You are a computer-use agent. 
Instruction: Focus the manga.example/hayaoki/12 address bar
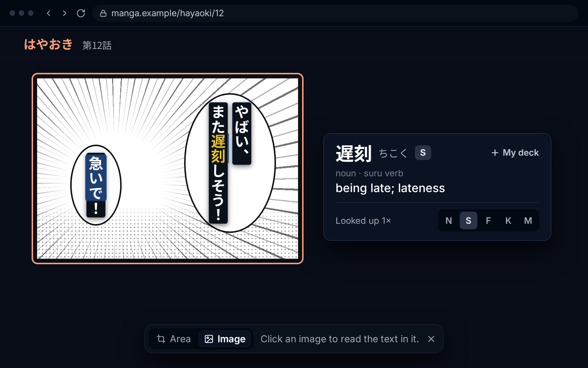tap(335, 13)
